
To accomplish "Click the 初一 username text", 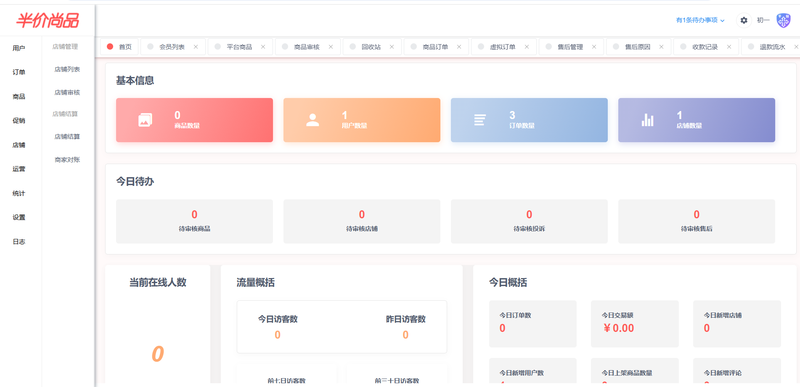I will click(763, 20).
